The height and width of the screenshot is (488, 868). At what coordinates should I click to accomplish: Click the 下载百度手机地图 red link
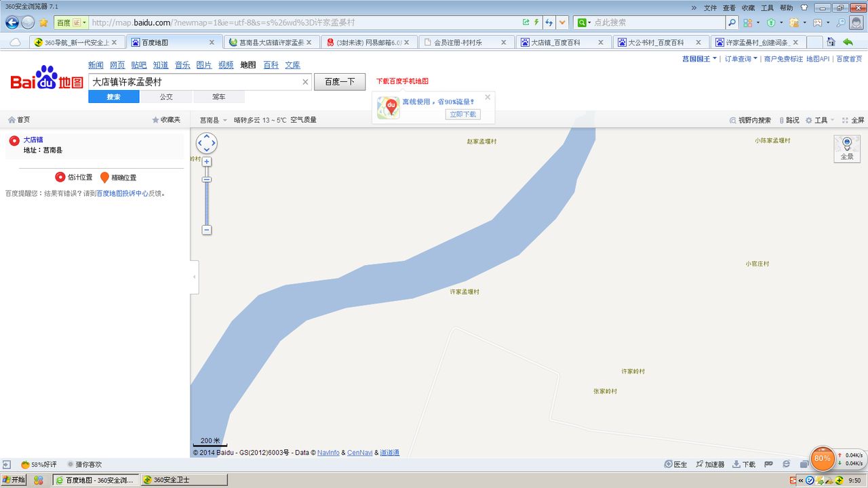point(402,81)
